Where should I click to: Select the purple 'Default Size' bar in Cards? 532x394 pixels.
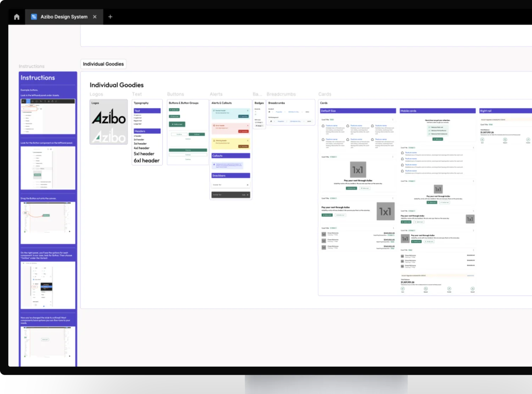(x=358, y=111)
